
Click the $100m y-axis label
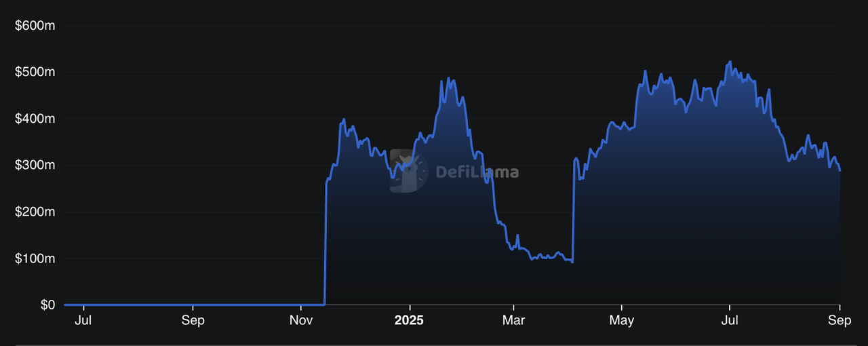(x=34, y=258)
